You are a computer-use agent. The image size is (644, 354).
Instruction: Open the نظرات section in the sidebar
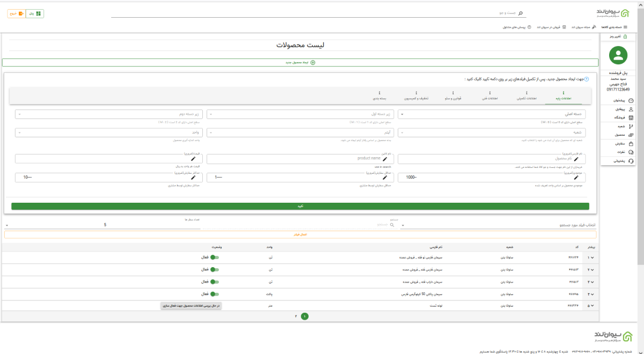[x=624, y=152]
